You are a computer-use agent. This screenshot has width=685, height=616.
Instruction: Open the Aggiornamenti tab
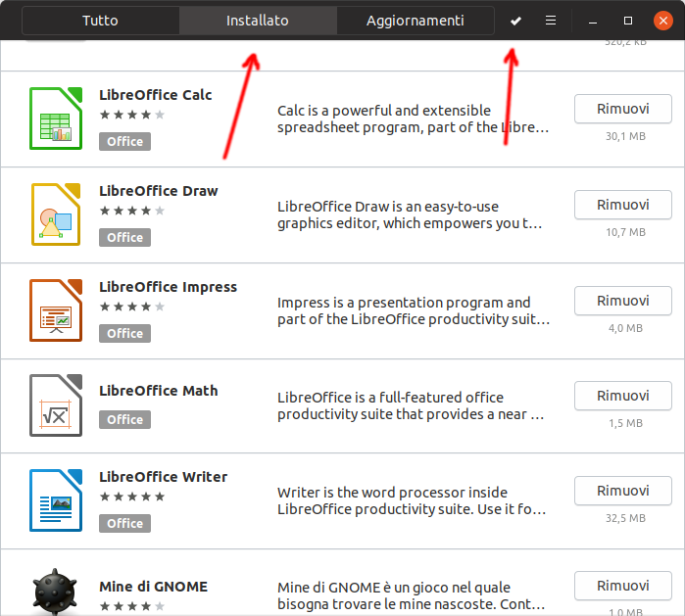pos(415,21)
